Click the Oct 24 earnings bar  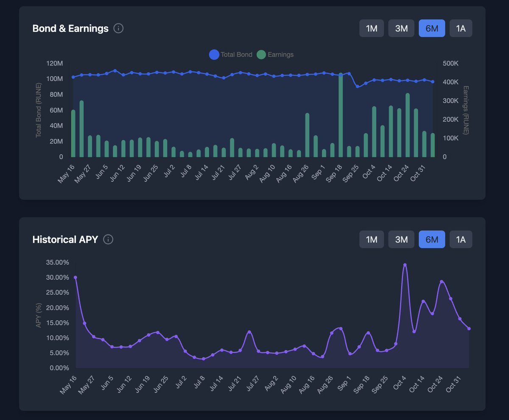pyautogui.click(x=408, y=125)
